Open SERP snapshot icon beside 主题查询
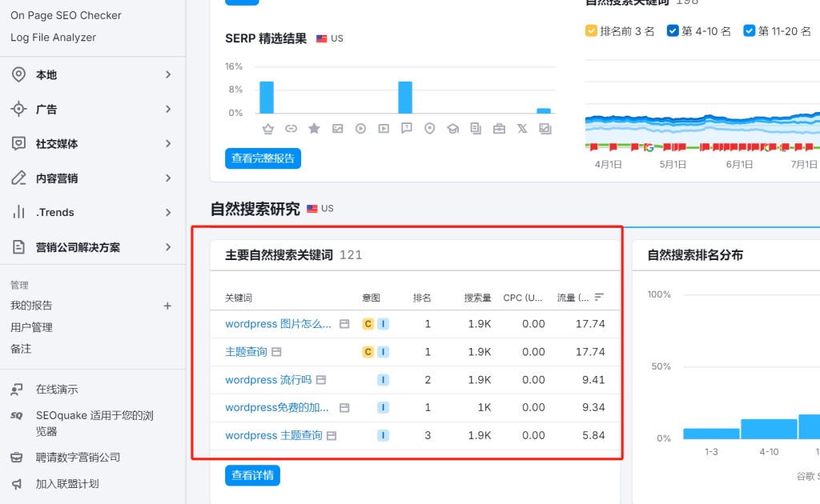 coord(276,352)
